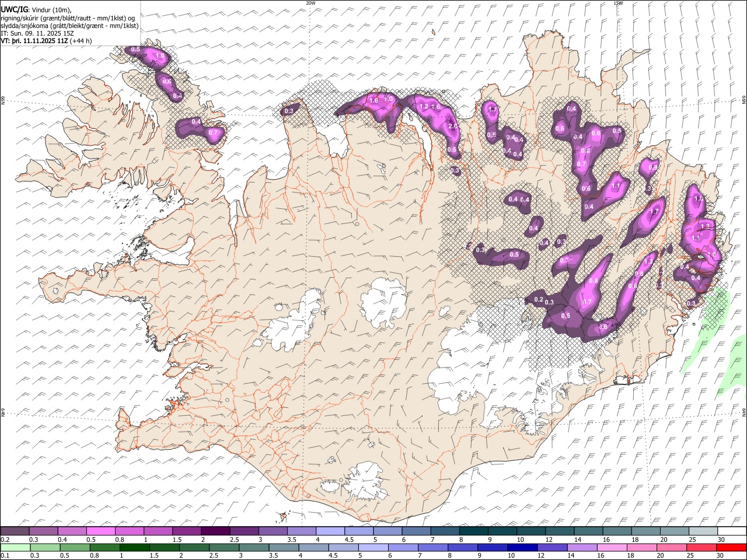Viewport: 747px width, 560px height.
Task: Click the 20W longitude label
Action: tap(310, 3)
